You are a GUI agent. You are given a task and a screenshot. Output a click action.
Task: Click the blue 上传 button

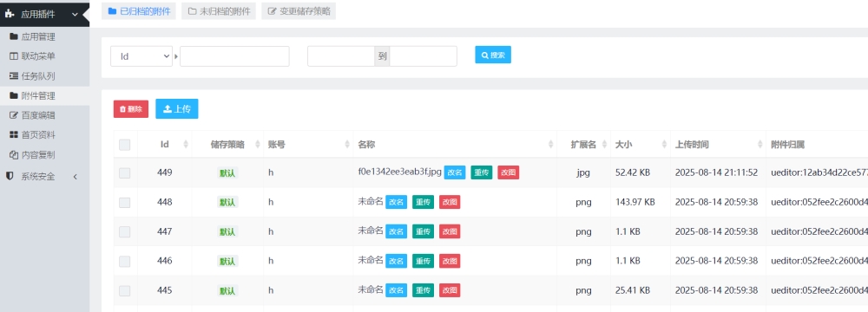pos(177,109)
